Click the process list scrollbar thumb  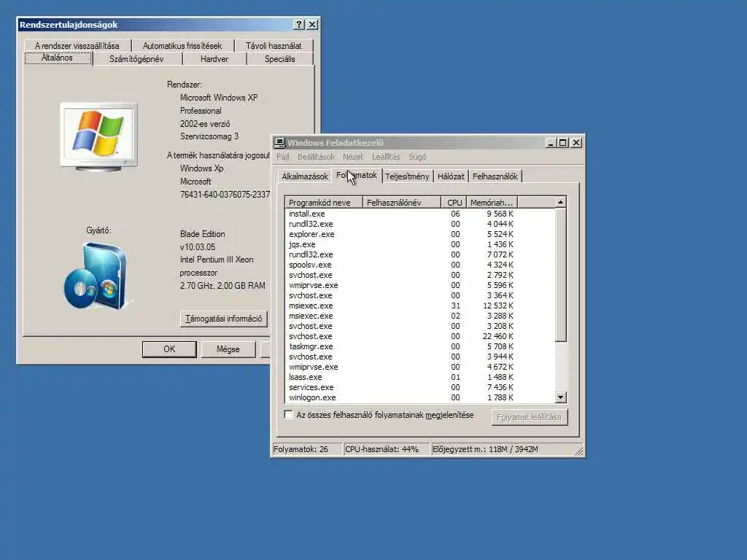561,274
